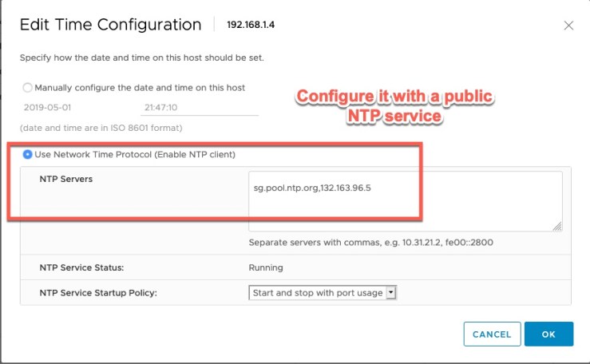Click the Specify how date and time description
Image resolution: width=590 pixels, height=364 pixels.
(141, 58)
